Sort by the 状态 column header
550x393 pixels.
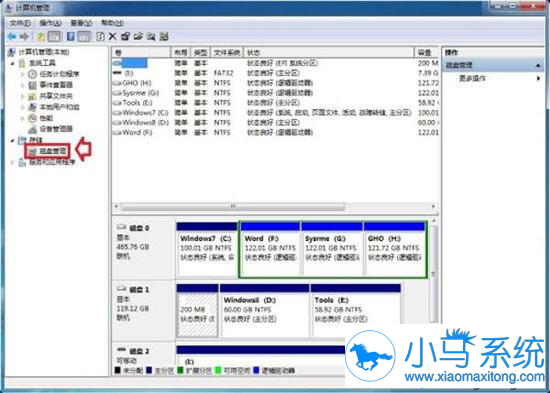[329, 53]
